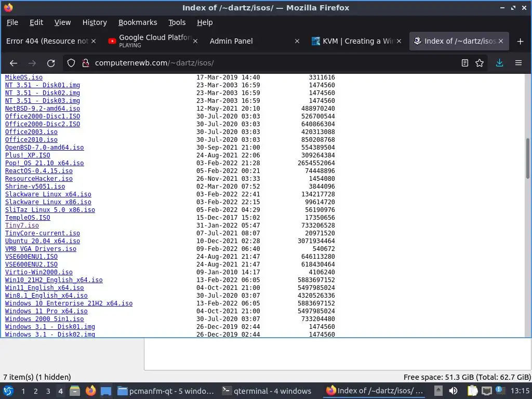
Task: Click the network monitor tray icon
Action: [486, 391]
